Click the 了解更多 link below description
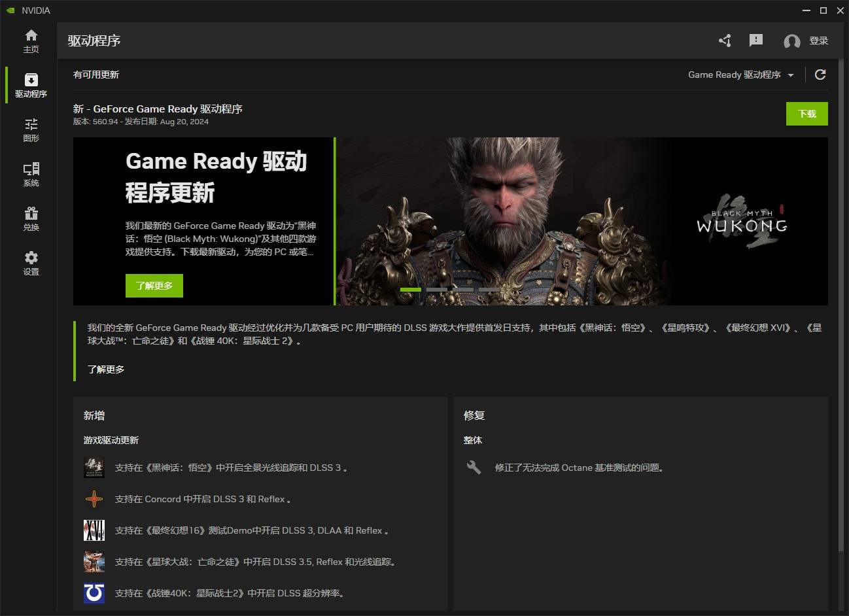This screenshot has height=616, width=849. pyautogui.click(x=106, y=369)
